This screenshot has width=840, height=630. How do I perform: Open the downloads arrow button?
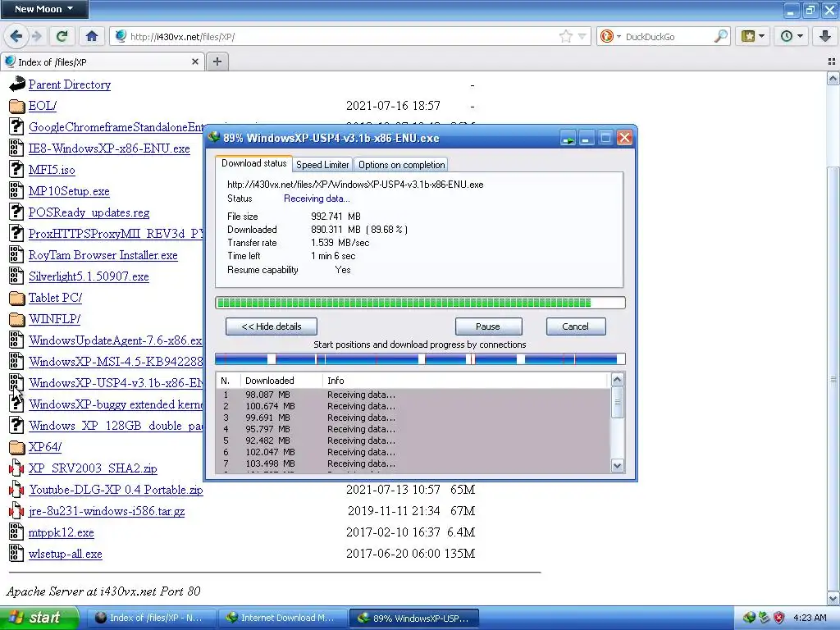point(825,36)
